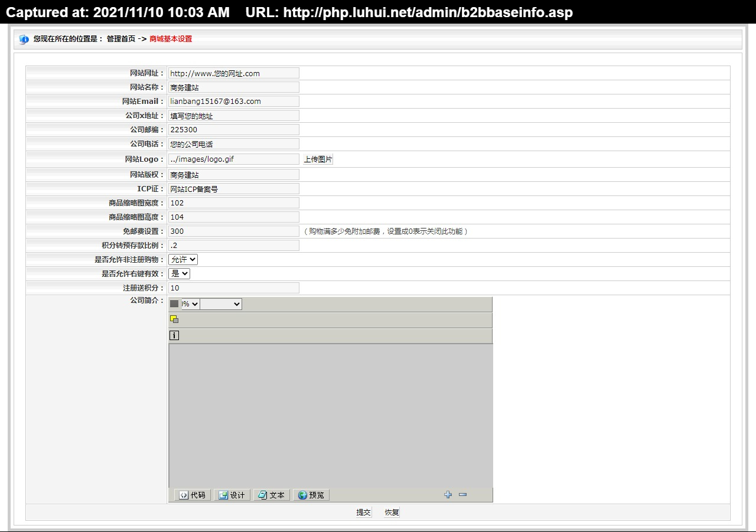Open the zoom percent dropdown in editor
Viewport: 756px width, 532px height.
(190, 303)
